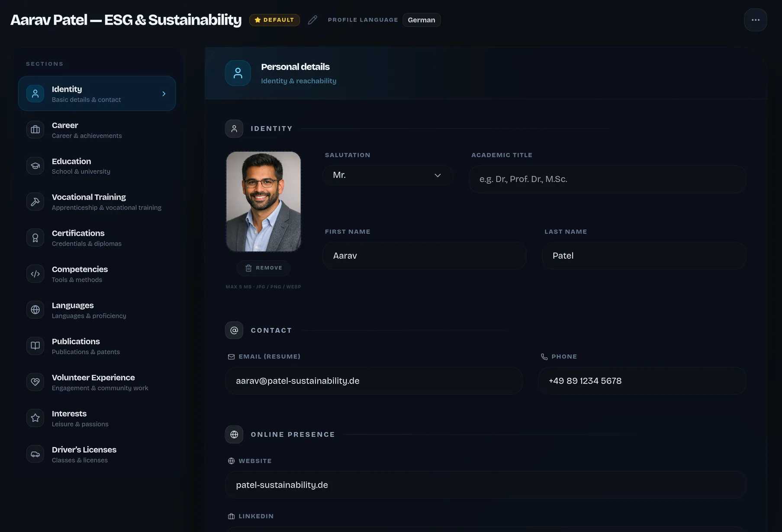Click the small globe icon by Website label
Screen dimensions: 782x532
(231, 461)
